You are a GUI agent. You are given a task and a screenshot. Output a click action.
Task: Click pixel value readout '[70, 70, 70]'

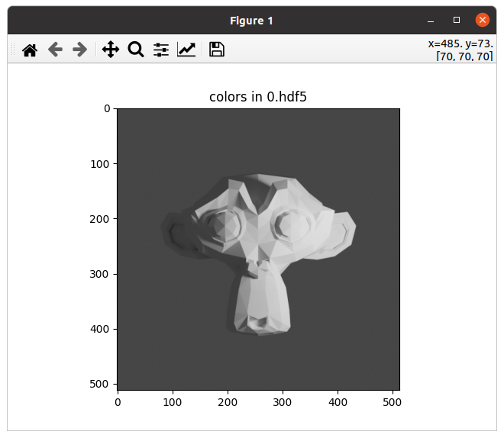point(464,56)
